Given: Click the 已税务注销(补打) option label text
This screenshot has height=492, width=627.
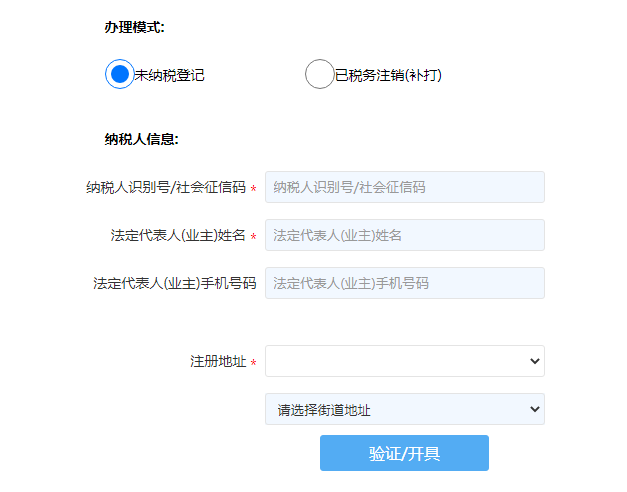Looking at the screenshot, I should [x=388, y=75].
